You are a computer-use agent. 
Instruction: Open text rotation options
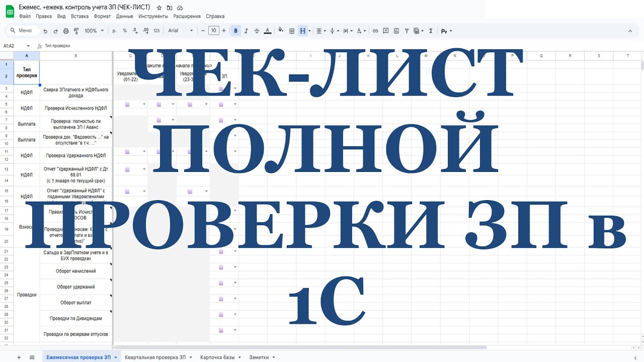[361, 31]
